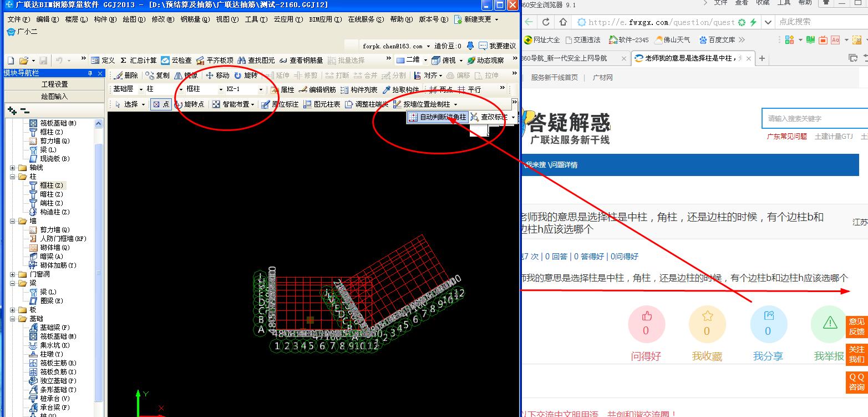This screenshot has height=417, width=868.
Task: Click the 工程设置 navigation button
Action: [x=54, y=84]
